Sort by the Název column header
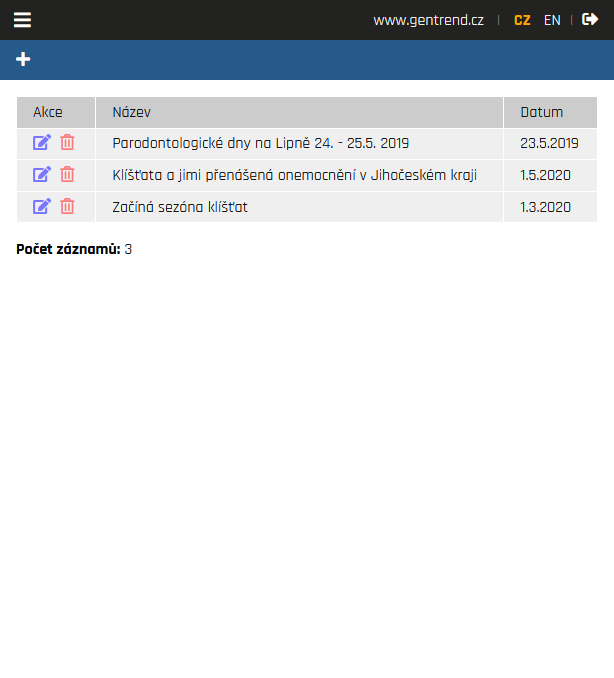 (x=132, y=112)
